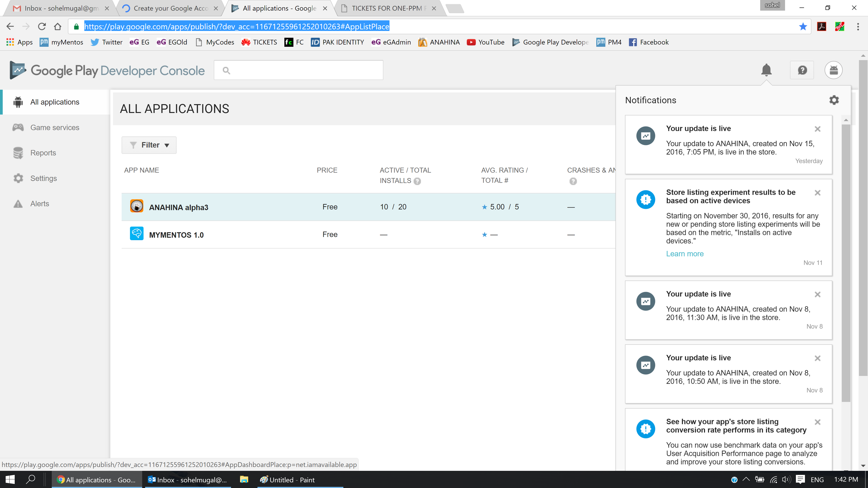Bookmark page with the star icon

[x=803, y=27]
